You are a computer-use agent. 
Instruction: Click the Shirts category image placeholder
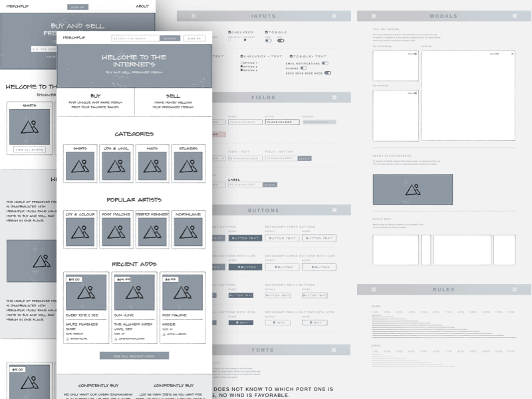80,166
